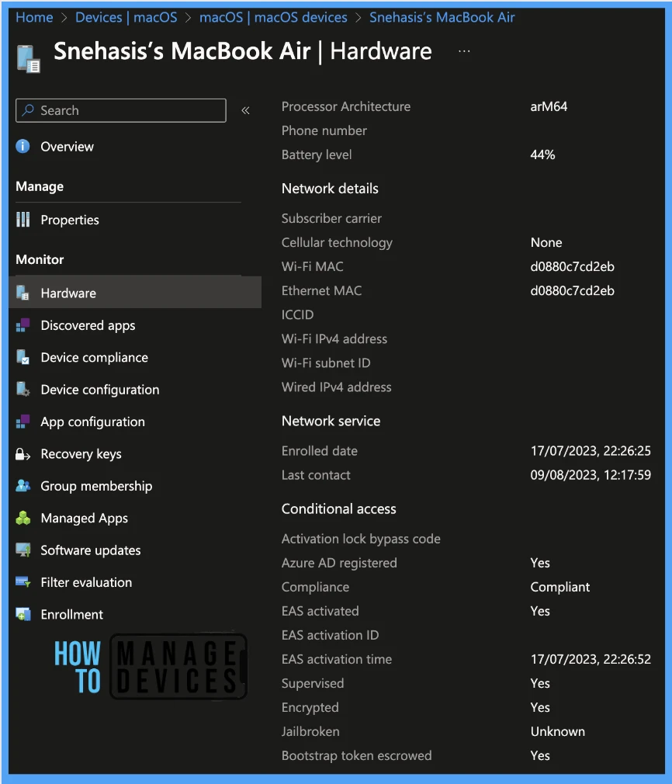The width and height of the screenshot is (672, 784).
Task: Click the App configuration icon
Action: pos(23,421)
